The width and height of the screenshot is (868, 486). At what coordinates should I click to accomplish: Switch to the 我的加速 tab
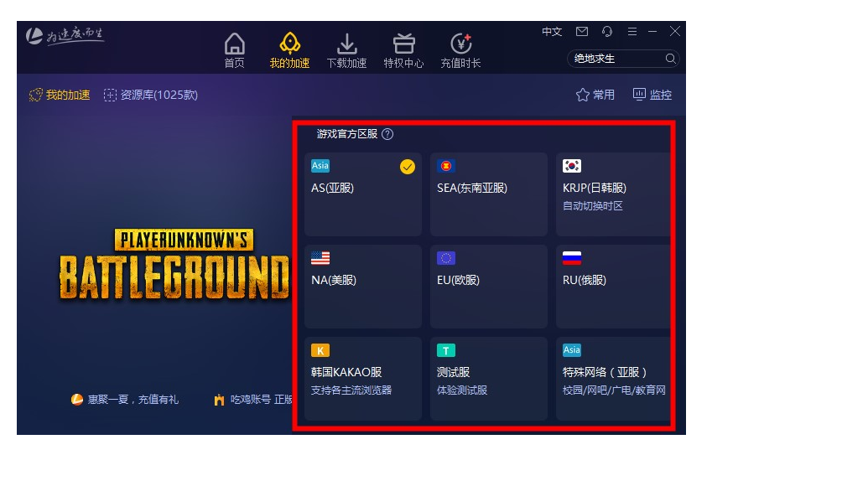coord(59,95)
